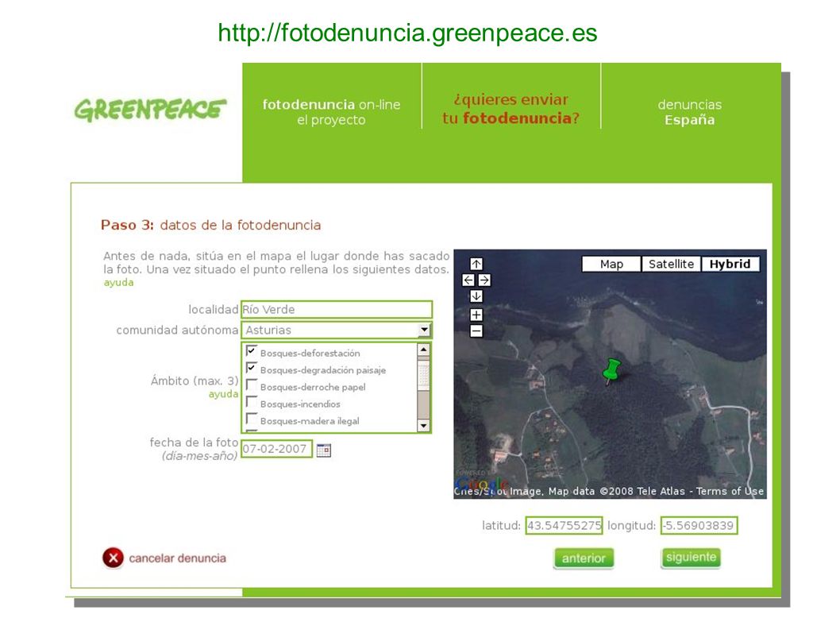
Task: Open denuncias España tab
Action: point(689,111)
